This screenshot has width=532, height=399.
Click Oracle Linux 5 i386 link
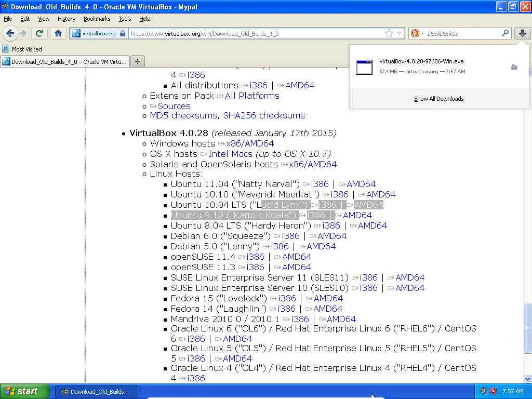(x=196, y=358)
